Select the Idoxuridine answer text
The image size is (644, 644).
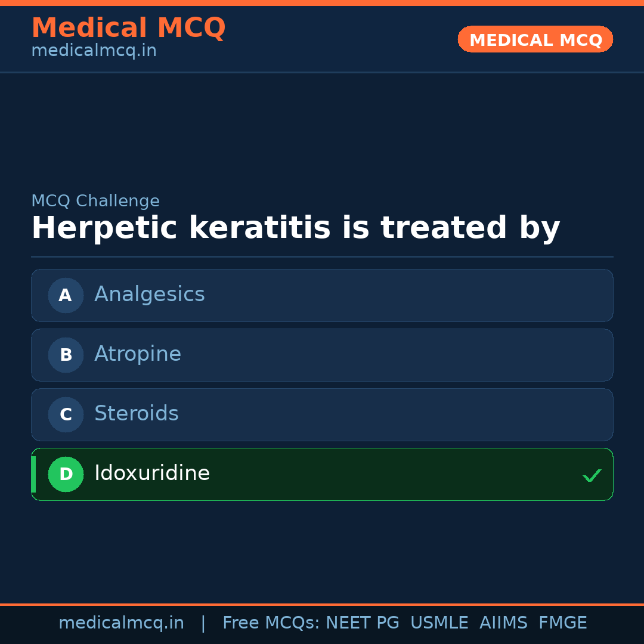151,473
